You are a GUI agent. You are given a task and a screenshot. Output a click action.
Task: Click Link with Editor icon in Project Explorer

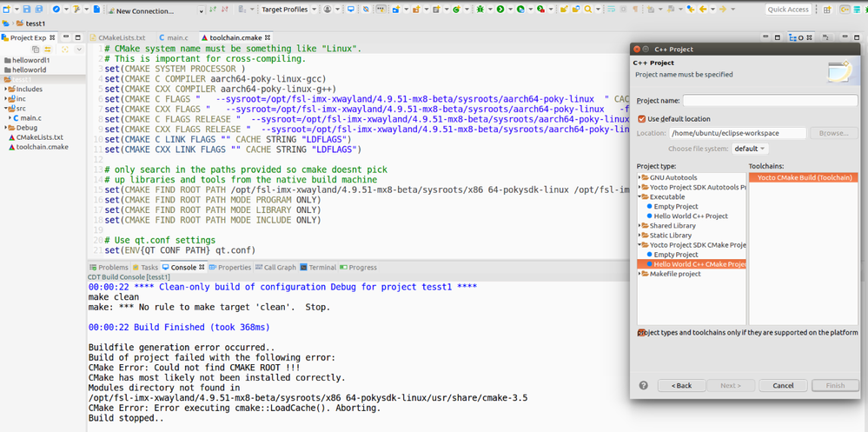48,50
